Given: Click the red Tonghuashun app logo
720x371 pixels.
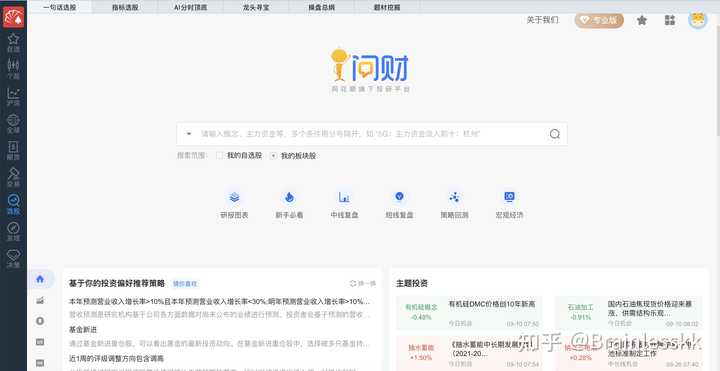Looking at the screenshot, I should [13, 16].
